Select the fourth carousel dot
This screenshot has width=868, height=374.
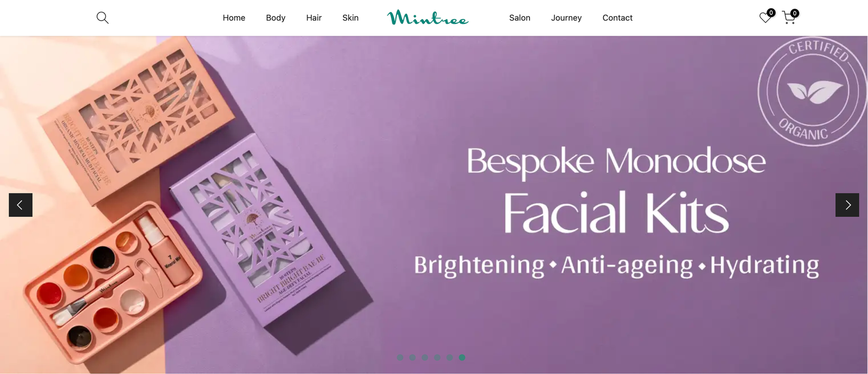[x=437, y=358]
